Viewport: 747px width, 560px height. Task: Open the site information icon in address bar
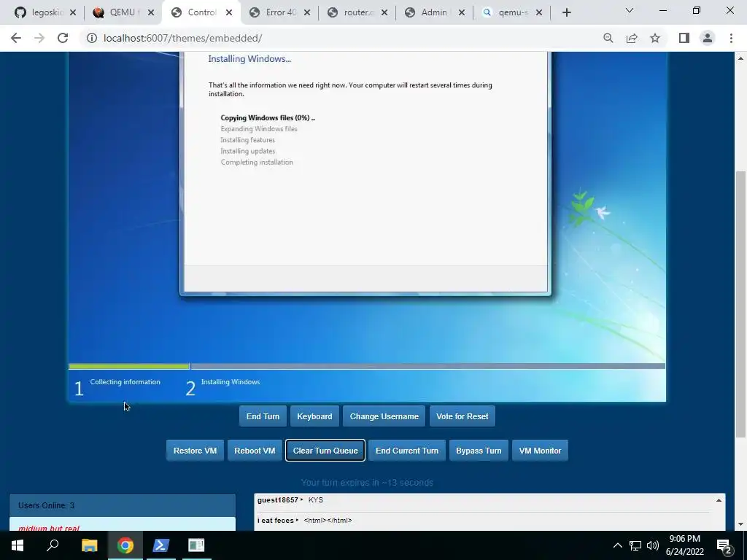click(x=91, y=38)
